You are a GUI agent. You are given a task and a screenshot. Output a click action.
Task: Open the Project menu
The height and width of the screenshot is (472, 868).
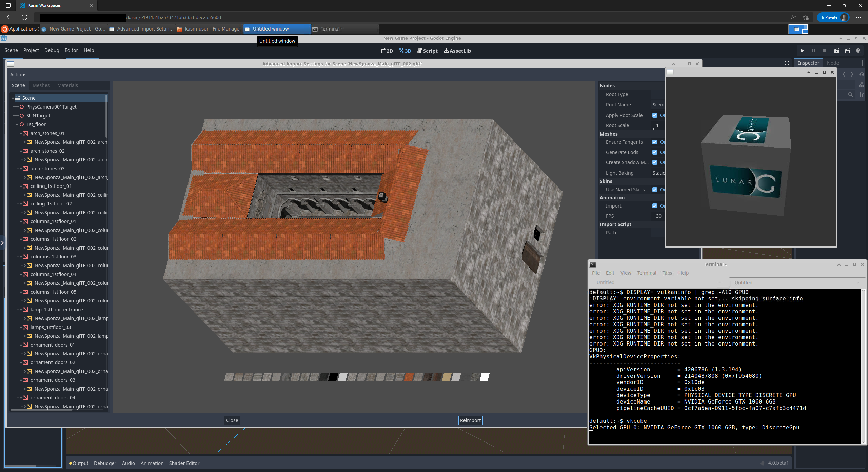pyautogui.click(x=31, y=50)
